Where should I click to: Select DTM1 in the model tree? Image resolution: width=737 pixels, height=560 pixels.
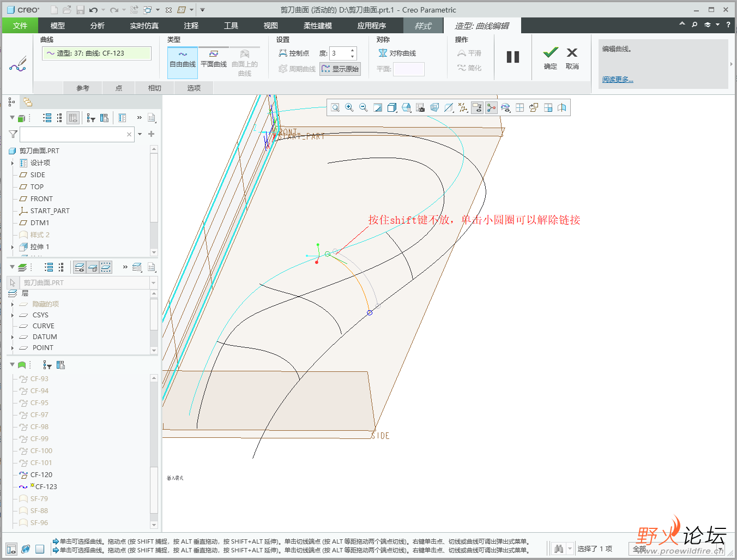pyautogui.click(x=40, y=223)
